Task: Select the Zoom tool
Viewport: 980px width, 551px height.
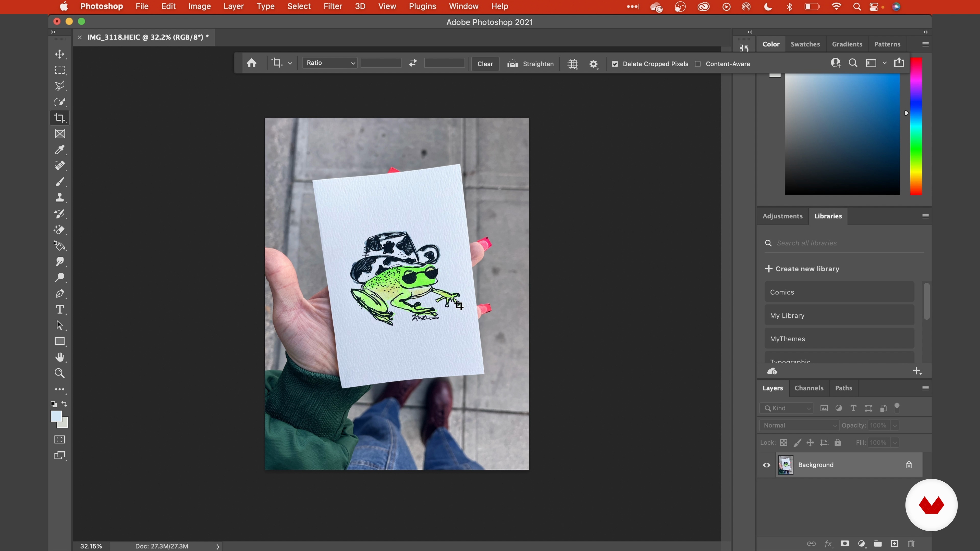Action: click(x=60, y=373)
